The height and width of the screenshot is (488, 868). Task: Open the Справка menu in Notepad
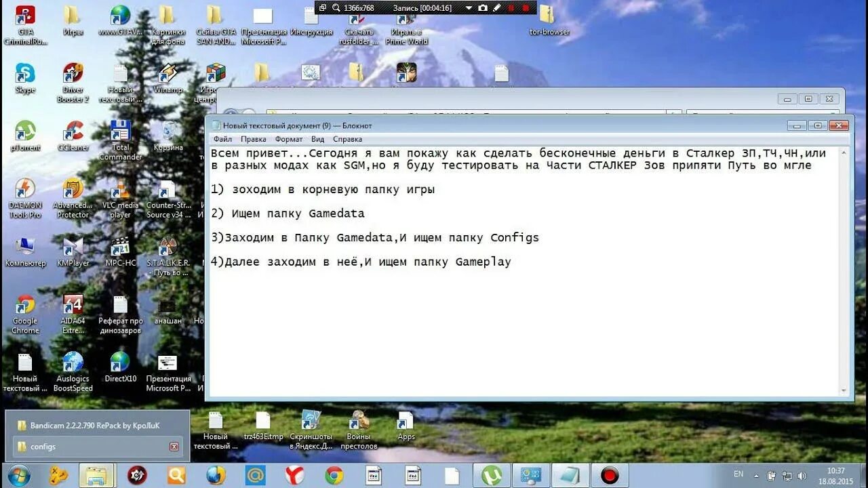point(347,139)
